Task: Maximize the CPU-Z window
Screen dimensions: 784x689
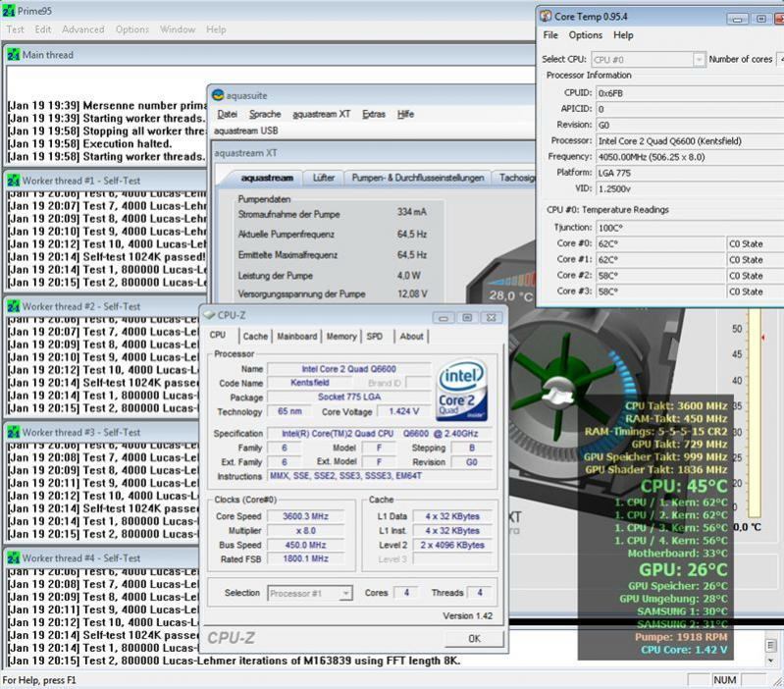Action: 467,317
